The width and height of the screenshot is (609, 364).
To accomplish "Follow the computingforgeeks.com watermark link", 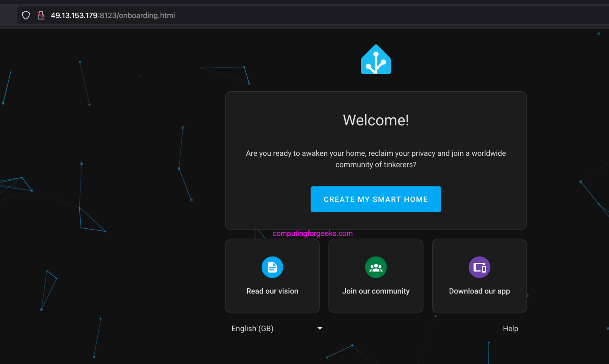I will coord(312,233).
